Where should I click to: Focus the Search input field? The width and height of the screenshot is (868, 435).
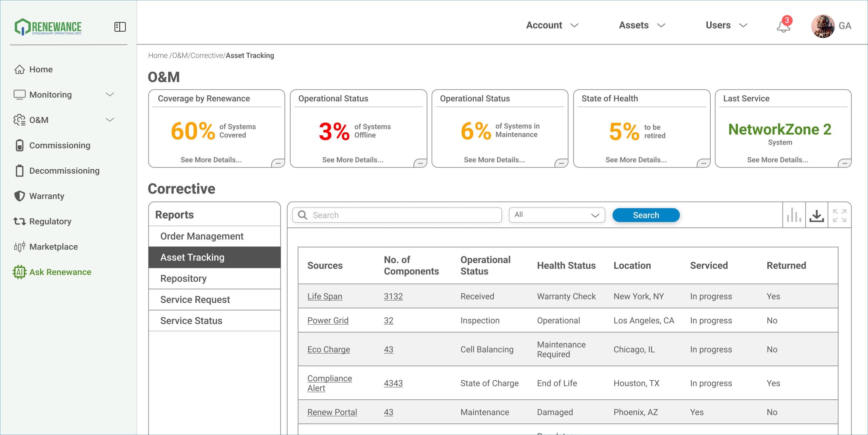click(397, 215)
